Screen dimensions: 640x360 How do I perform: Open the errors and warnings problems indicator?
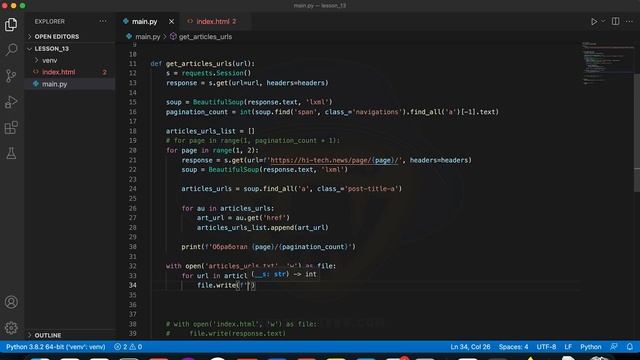(128, 347)
